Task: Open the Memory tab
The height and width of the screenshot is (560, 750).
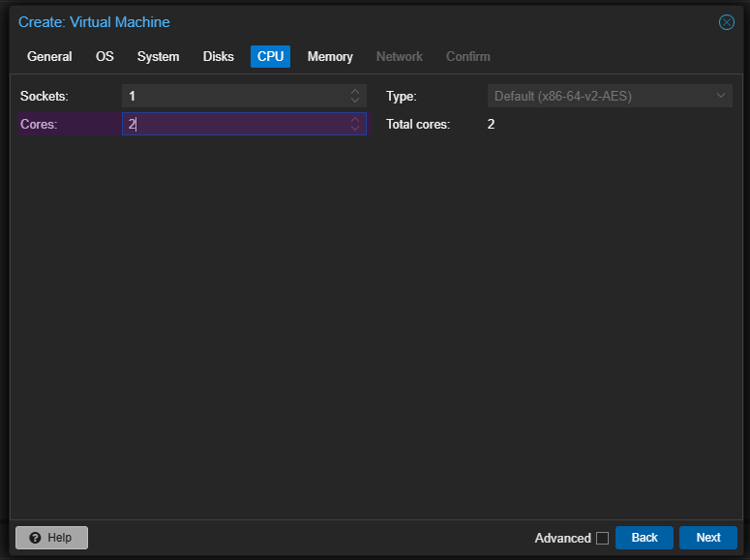Action: pyautogui.click(x=330, y=56)
